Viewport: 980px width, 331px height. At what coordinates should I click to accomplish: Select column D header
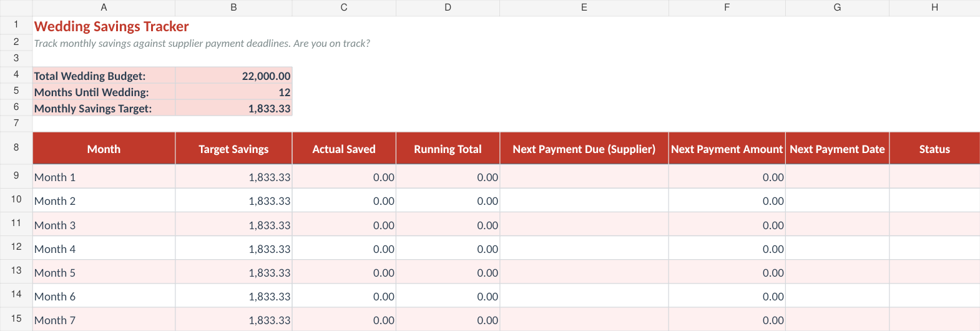[x=448, y=7]
